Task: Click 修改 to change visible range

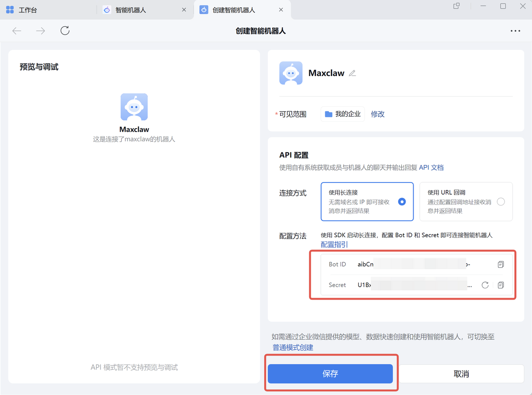Action: point(377,114)
